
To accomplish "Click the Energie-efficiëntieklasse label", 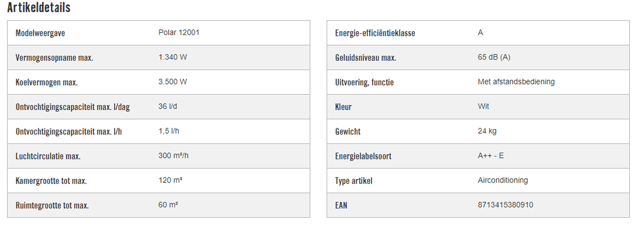I will coord(375,33).
